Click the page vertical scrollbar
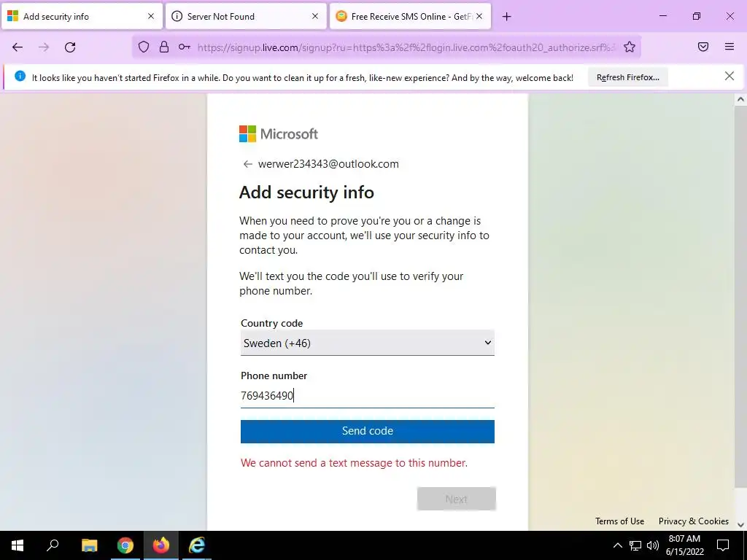The width and height of the screenshot is (747, 560). pos(740,295)
